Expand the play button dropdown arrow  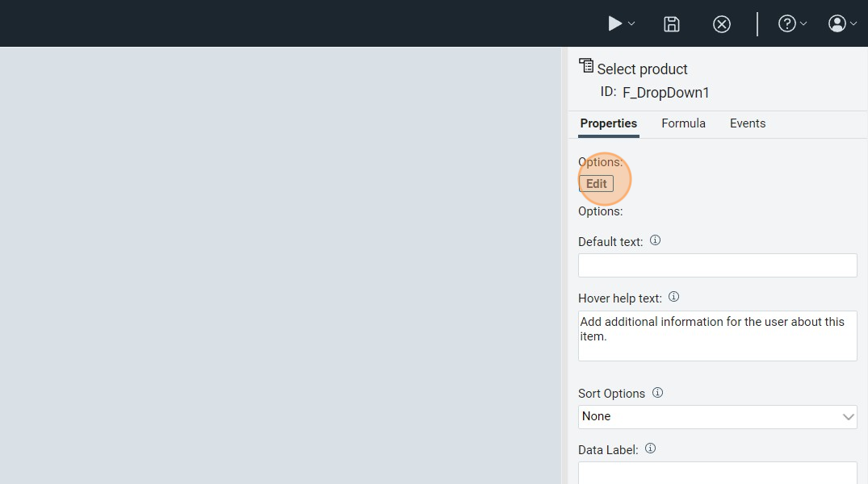click(631, 24)
